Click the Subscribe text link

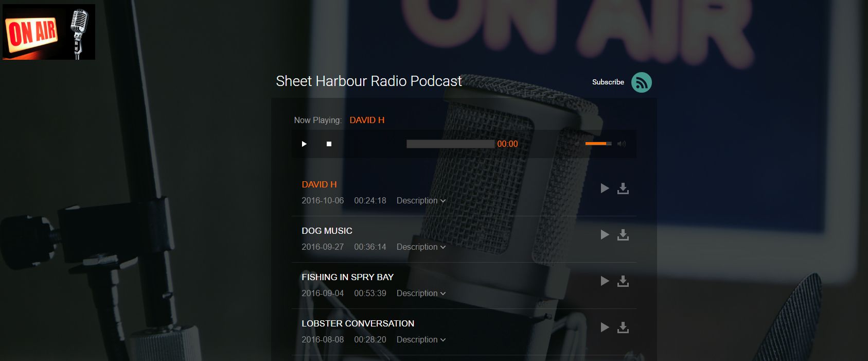608,82
